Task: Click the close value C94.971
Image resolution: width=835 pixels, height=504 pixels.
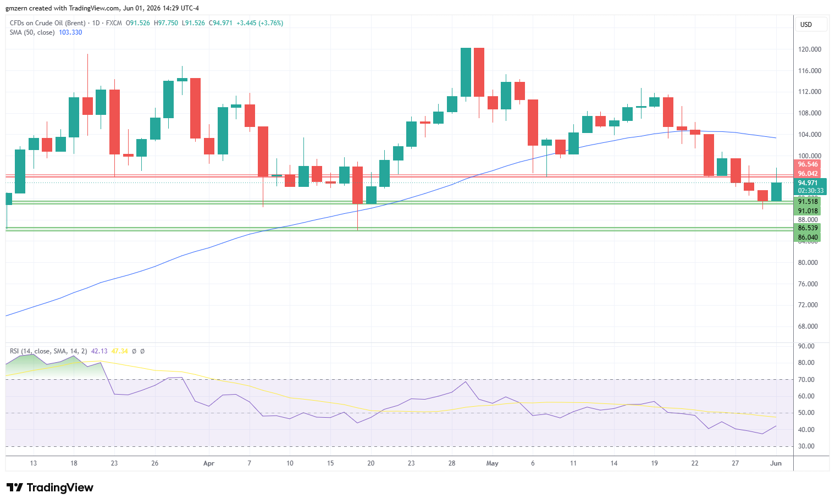Action: point(220,23)
